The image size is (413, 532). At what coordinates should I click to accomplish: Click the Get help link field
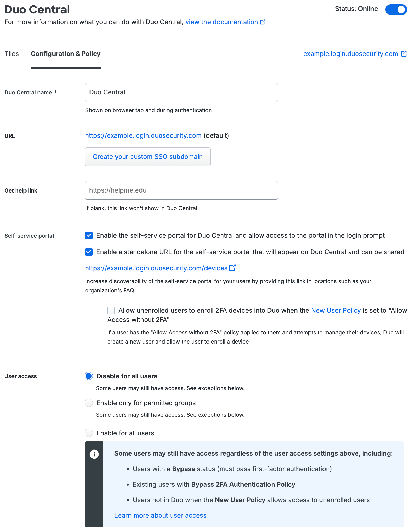point(181,190)
